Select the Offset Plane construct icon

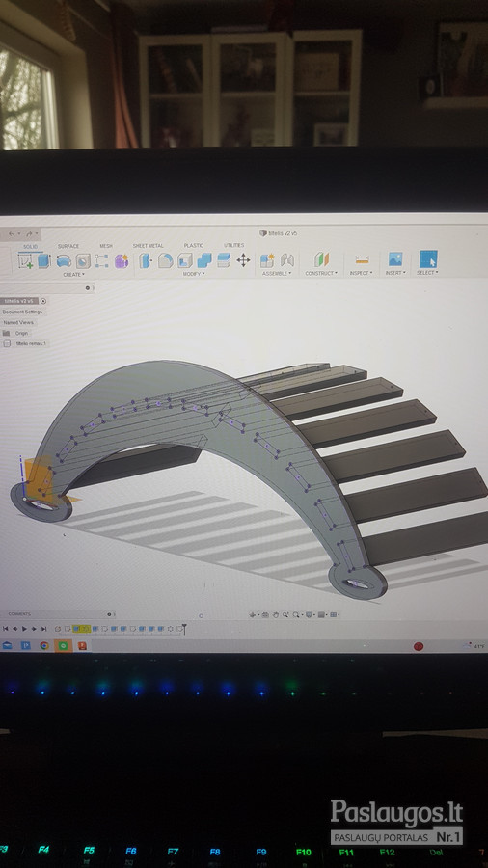pyautogui.click(x=321, y=259)
